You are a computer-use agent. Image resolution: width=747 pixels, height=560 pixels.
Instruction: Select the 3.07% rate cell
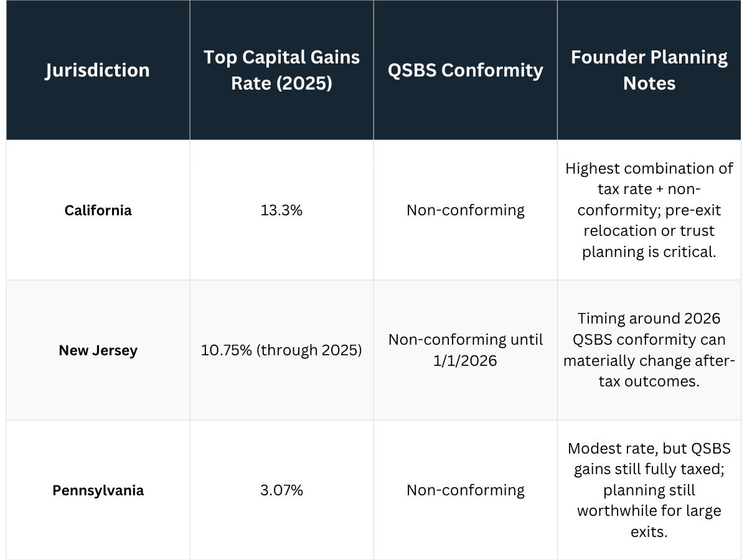pos(281,490)
